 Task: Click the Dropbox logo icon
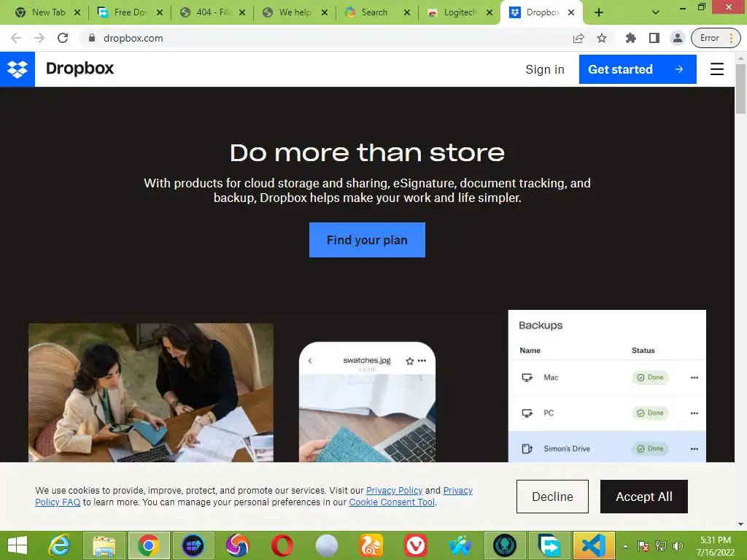18,69
